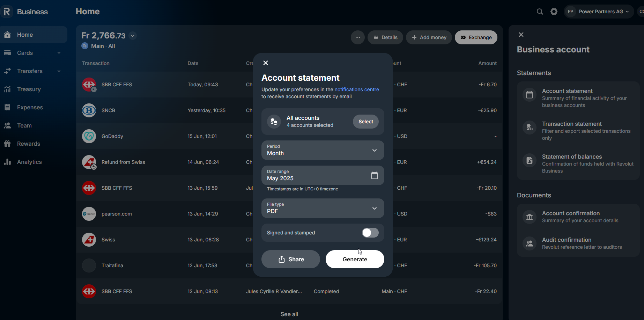The height and width of the screenshot is (320, 644).
Task: Expand the Cards sidebar submenu
Action: pyautogui.click(x=59, y=53)
